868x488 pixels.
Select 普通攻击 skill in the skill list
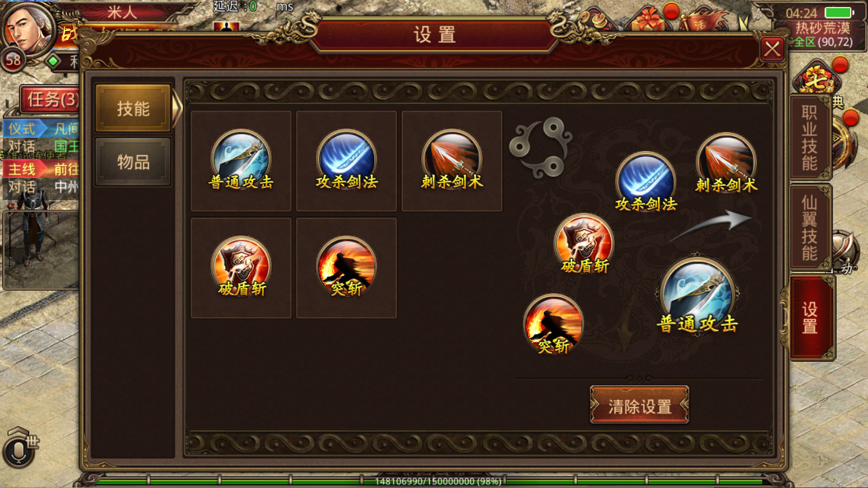pos(241,160)
